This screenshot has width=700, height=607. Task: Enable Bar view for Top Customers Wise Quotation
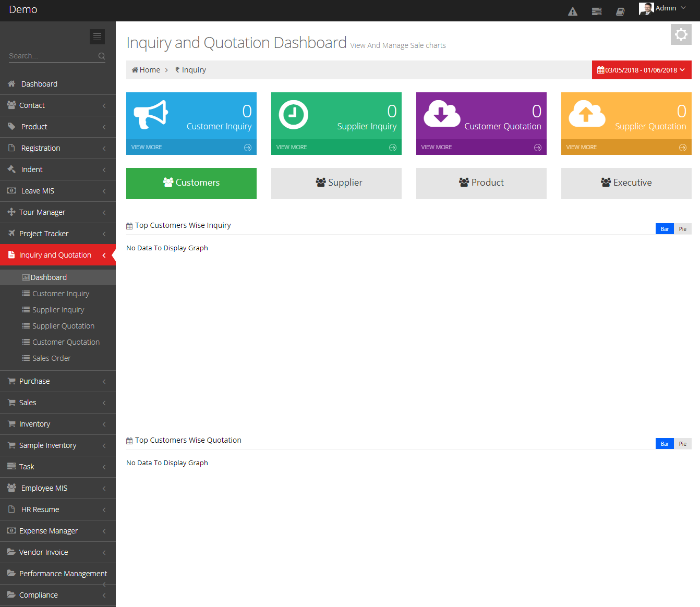(664, 443)
